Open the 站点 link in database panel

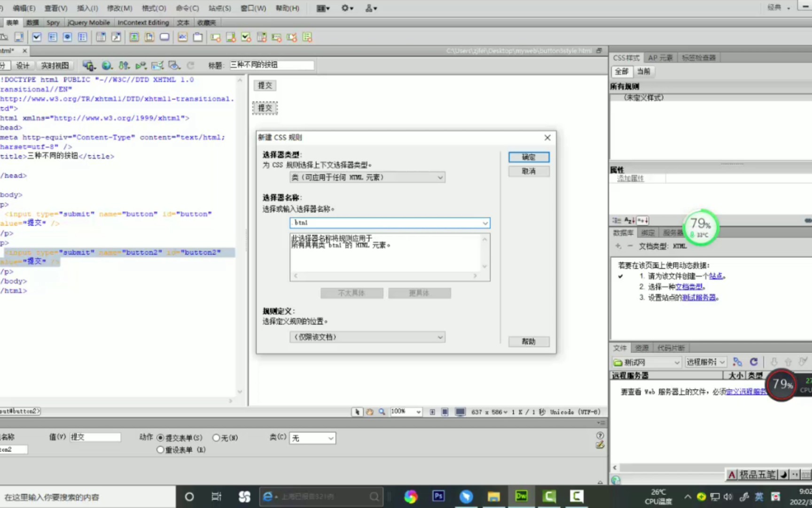[x=716, y=276]
